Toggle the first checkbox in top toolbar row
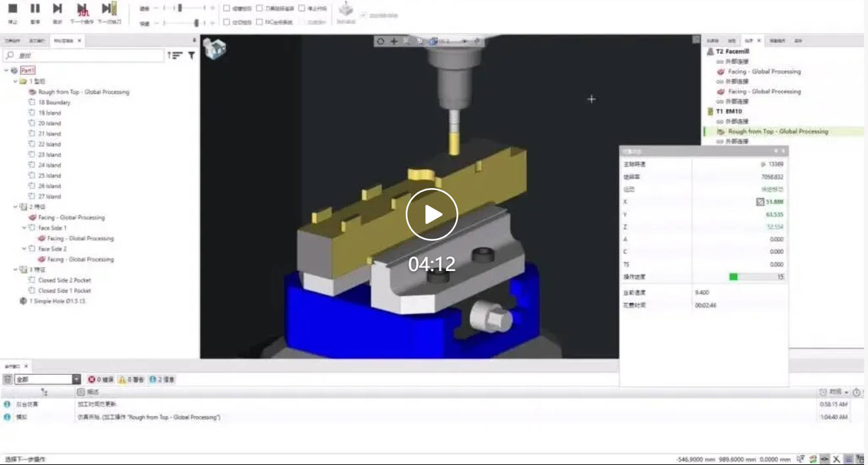Image resolution: width=868 pixels, height=465 pixels. 227,9
